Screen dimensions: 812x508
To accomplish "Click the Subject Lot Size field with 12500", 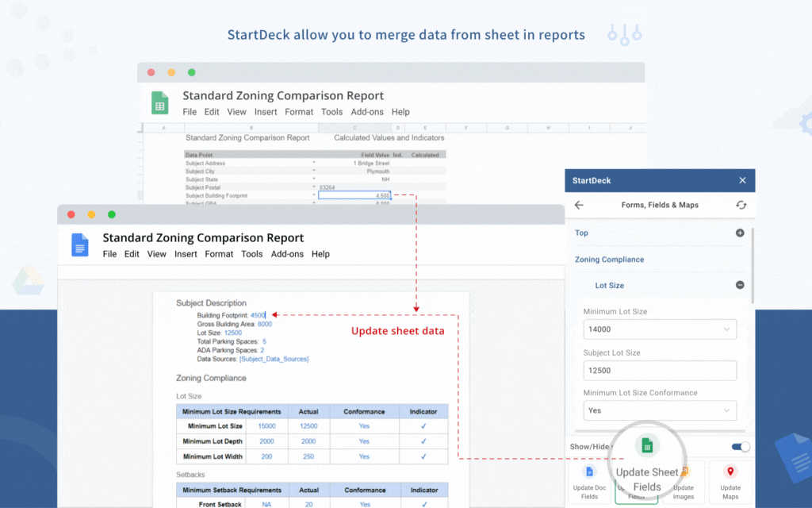I will click(x=660, y=371).
